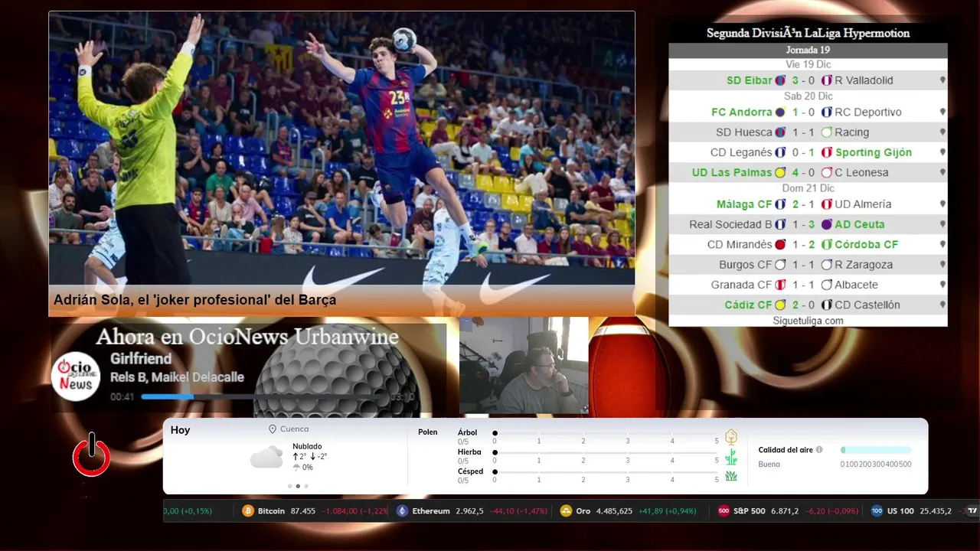980x551 pixels.
Task: Click the air quality index bar
Action: (x=876, y=450)
